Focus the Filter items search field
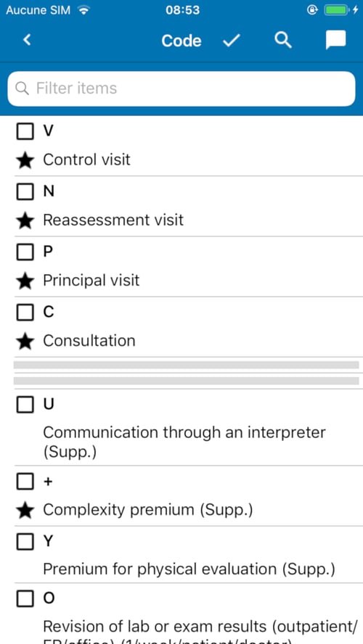Image resolution: width=363 pixels, height=644 pixels. [181, 88]
